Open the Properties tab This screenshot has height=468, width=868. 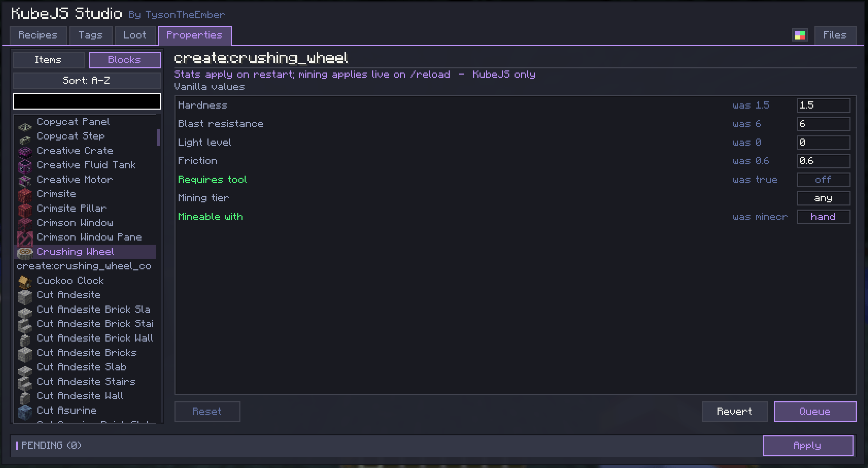[195, 35]
